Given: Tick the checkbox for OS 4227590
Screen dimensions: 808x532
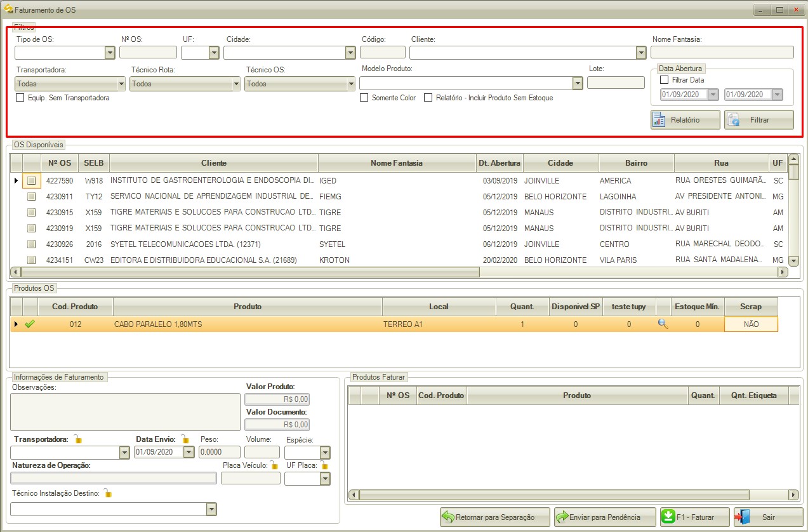Looking at the screenshot, I should tap(31, 180).
